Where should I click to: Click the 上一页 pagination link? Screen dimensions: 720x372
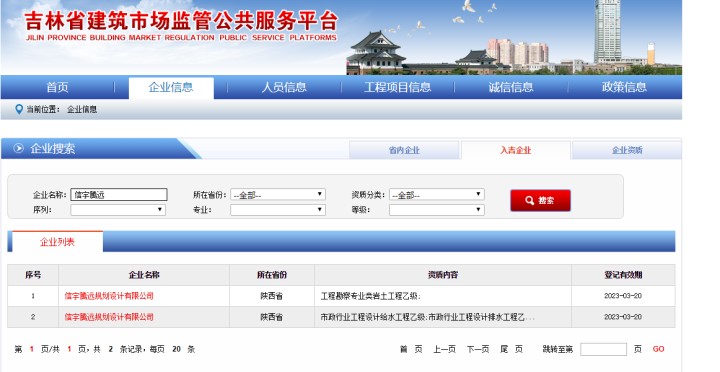tap(444, 349)
